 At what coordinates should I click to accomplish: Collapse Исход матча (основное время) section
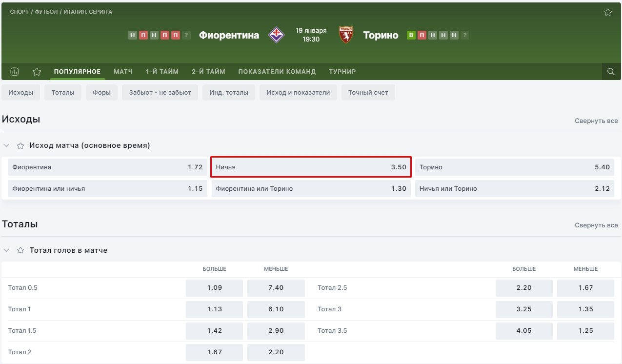point(6,145)
